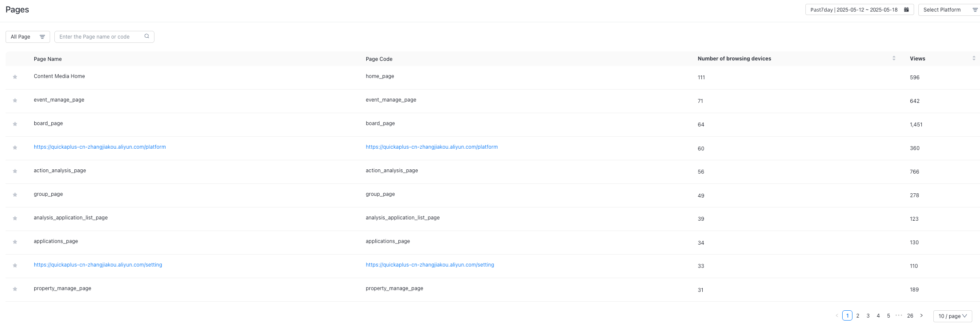This screenshot has height=324, width=980.
Task: Go to previous page arrow
Action: coord(837,315)
